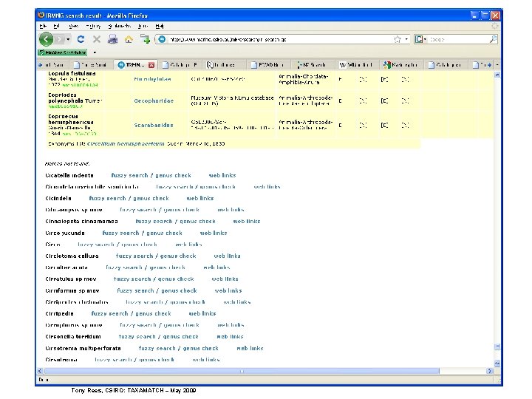Open the address bar URL dropdown arrow
Image resolution: width=532 pixels, height=399 pixels.
pyautogui.click(x=406, y=39)
